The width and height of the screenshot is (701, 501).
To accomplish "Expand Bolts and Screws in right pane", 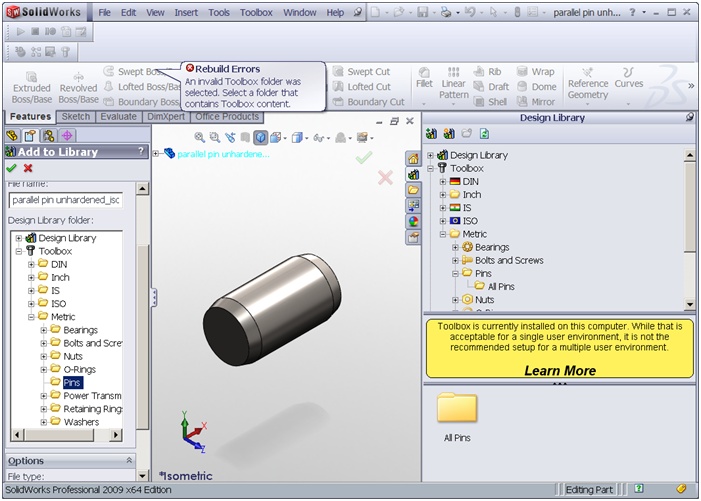I will click(x=455, y=260).
